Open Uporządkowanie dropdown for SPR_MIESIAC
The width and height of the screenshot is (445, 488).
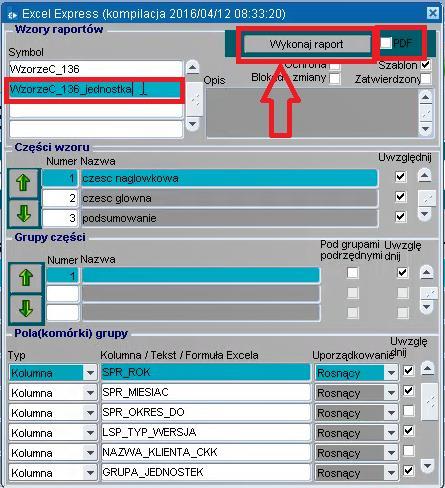pyautogui.click(x=391, y=393)
